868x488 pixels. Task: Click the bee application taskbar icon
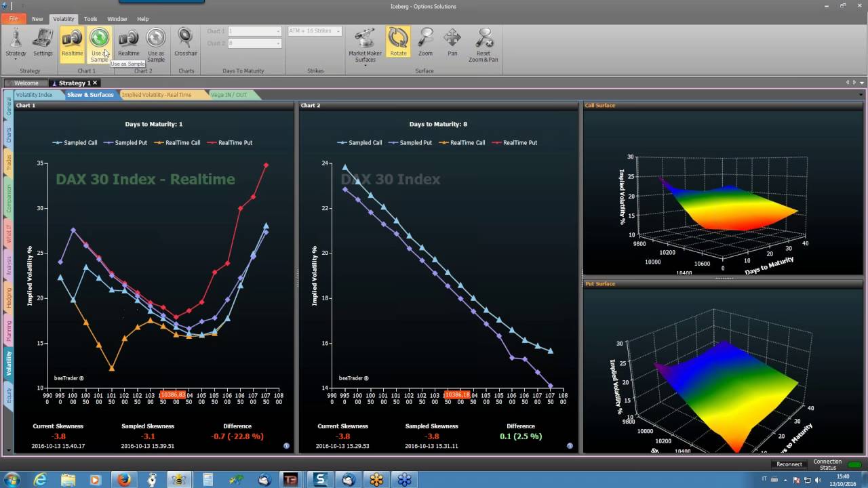179,480
